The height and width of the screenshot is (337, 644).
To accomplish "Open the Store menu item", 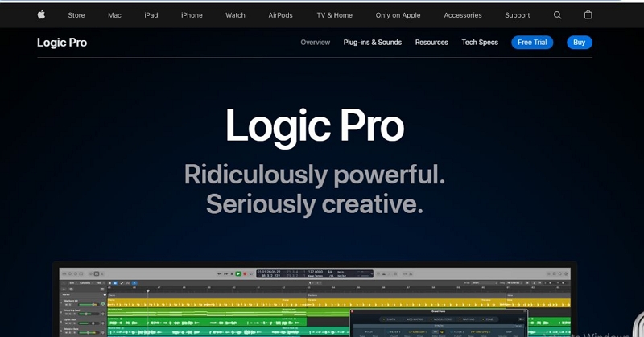I will [x=76, y=15].
